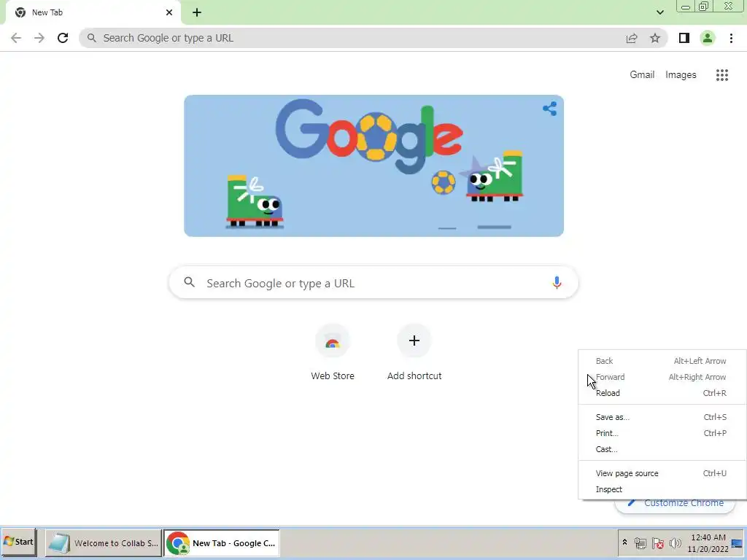
Task: Open the tab search dropdown arrow
Action: pos(659,12)
